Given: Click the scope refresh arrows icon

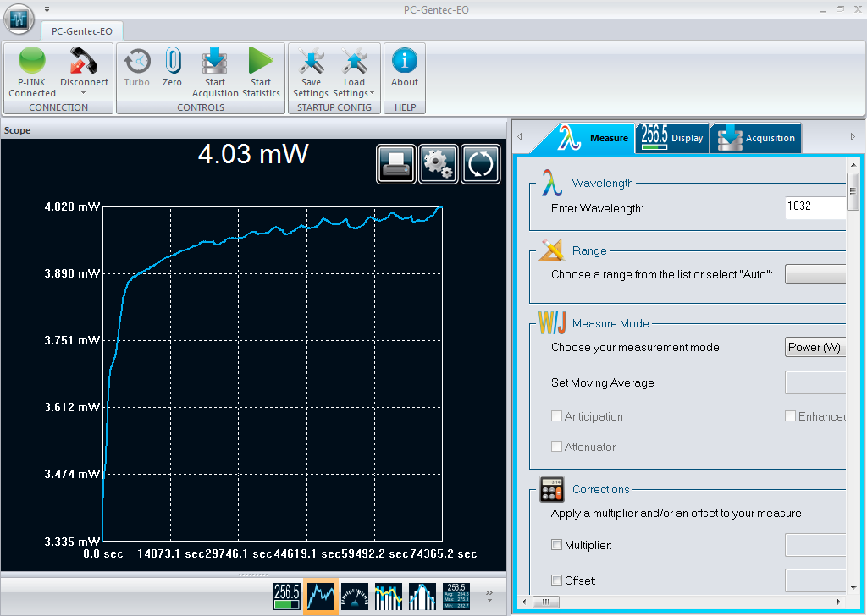Looking at the screenshot, I should (480, 163).
